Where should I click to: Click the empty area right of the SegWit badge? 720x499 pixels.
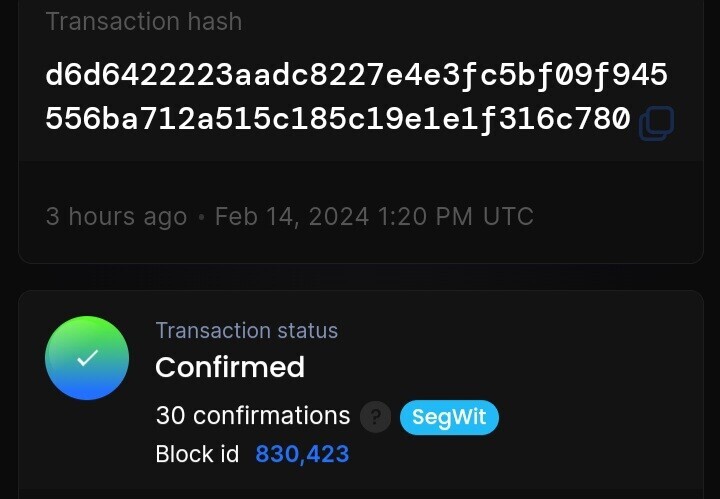[x=597, y=417]
